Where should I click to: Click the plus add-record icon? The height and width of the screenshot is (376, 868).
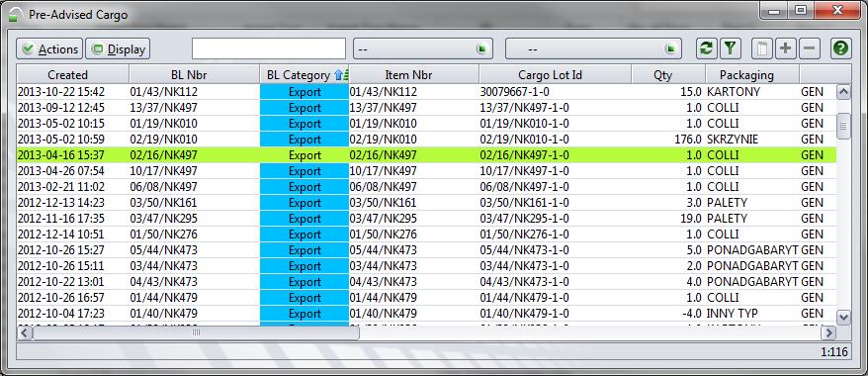pos(785,48)
